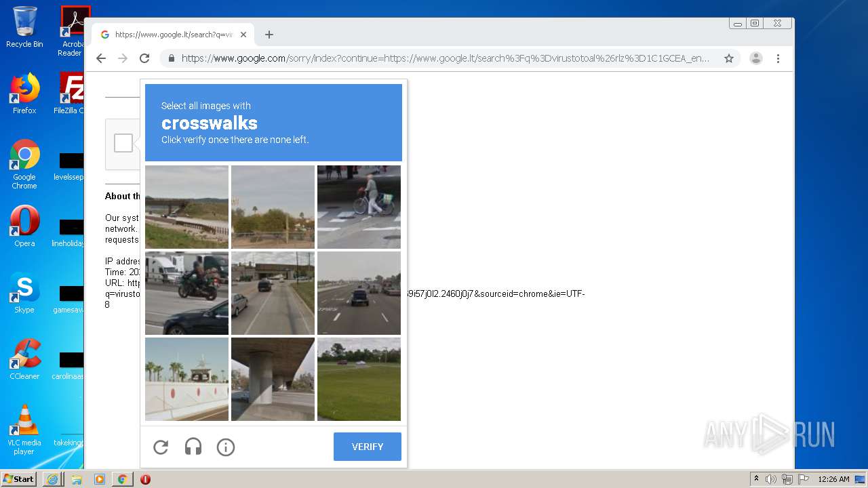Select the palm trees and white wall tile
Screen dimensions: 868x488
coord(186,379)
